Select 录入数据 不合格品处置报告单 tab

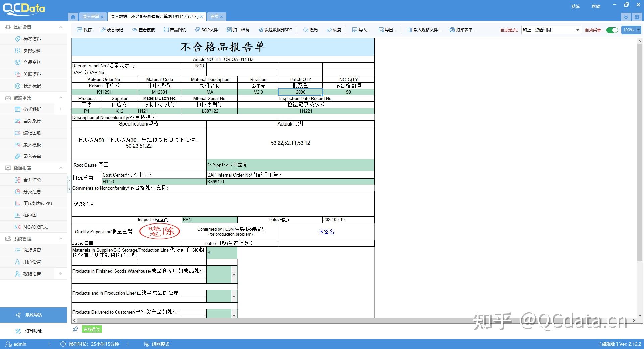click(x=155, y=17)
